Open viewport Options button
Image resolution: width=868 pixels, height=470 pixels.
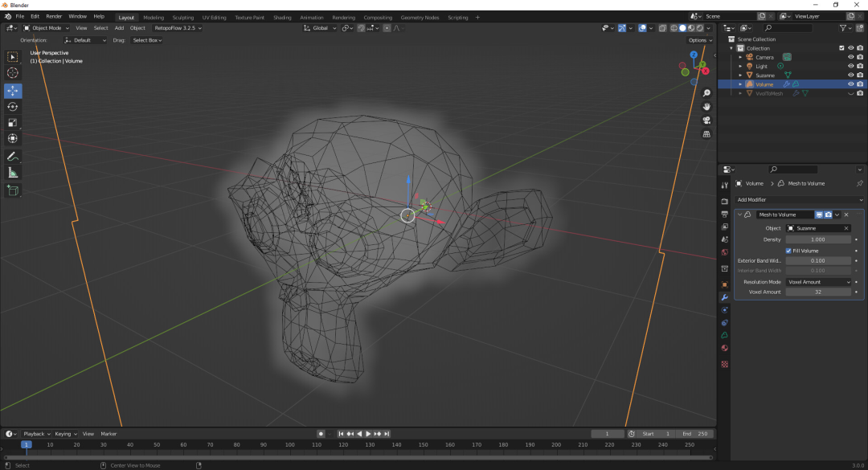699,40
